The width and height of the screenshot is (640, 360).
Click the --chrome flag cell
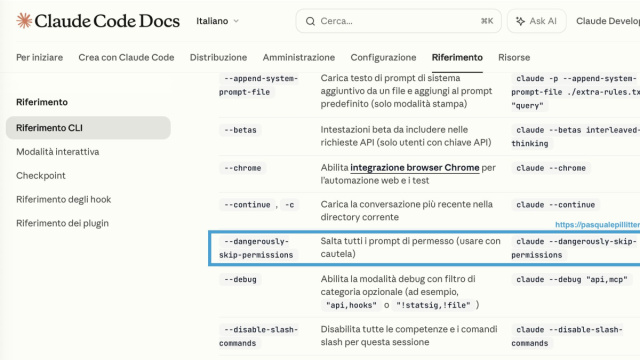(x=242, y=168)
